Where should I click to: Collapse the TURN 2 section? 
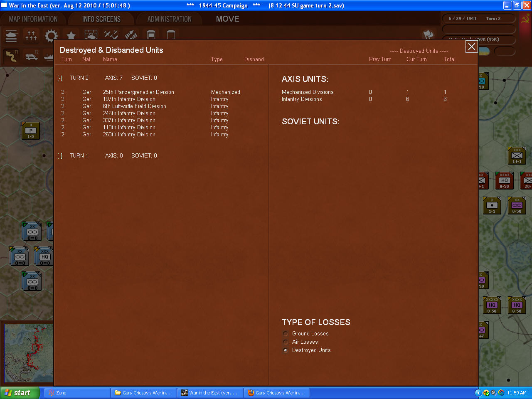(x=60, y=78)
